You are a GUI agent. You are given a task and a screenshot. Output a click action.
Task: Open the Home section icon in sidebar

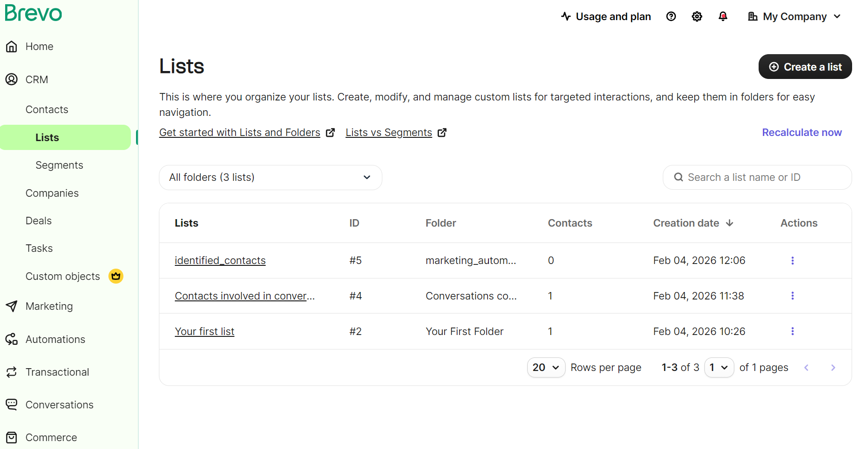click(12, 46)
